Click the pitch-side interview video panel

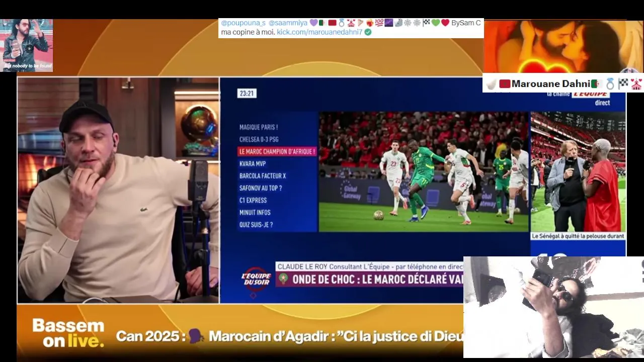pyautogui.click(x=578, y=171)
